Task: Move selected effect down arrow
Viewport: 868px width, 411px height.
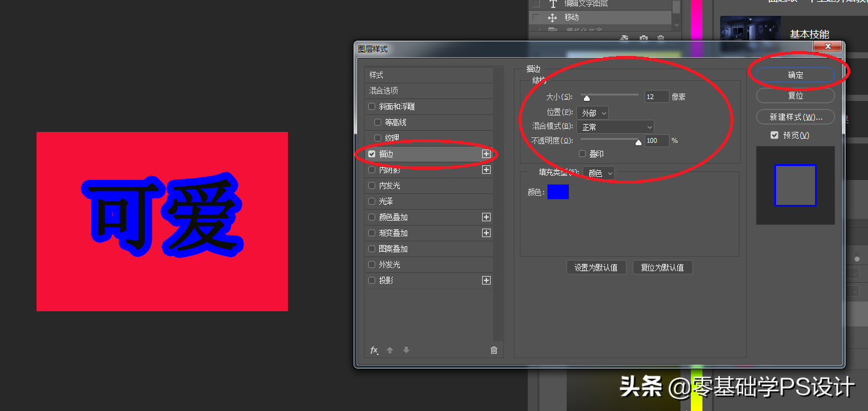Action: tap(406, 350)
